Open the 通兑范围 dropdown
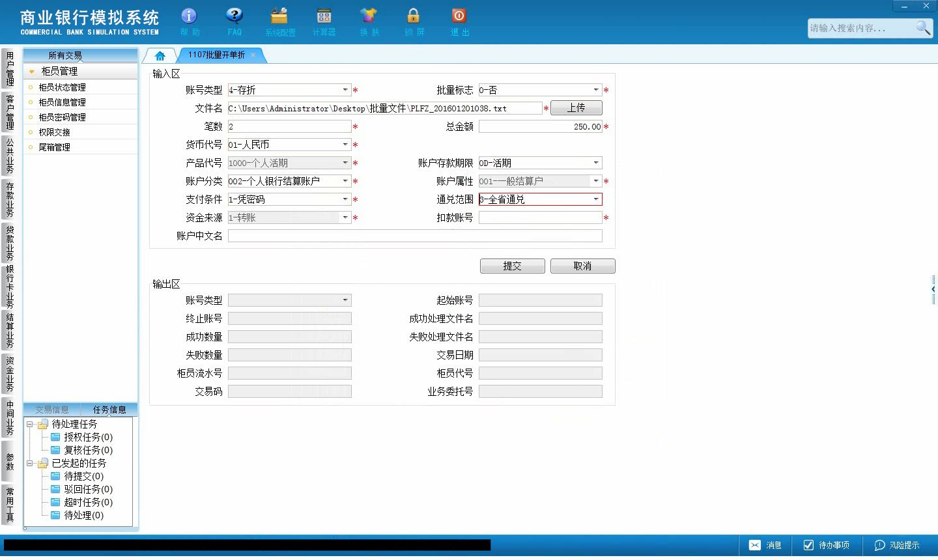The height and width of the screenshot is (560, 938). click(x=596, y=199)
